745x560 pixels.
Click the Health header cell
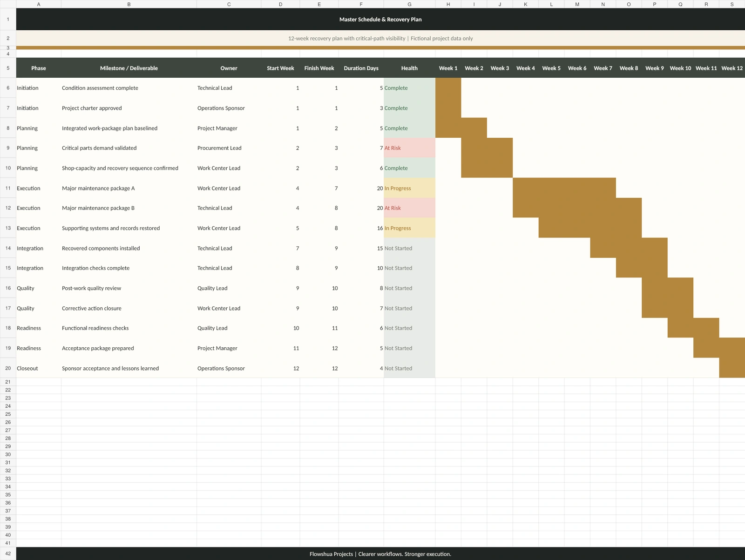pyautogui.click(x=409, y=68)
